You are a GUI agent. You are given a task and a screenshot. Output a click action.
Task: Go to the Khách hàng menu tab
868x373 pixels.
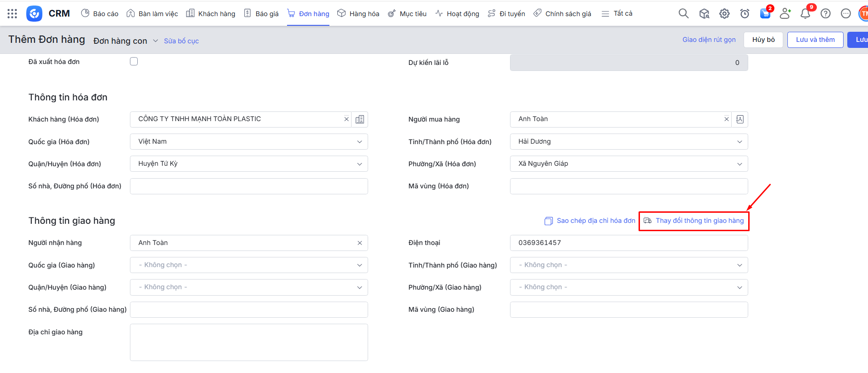tap(211, 14)
